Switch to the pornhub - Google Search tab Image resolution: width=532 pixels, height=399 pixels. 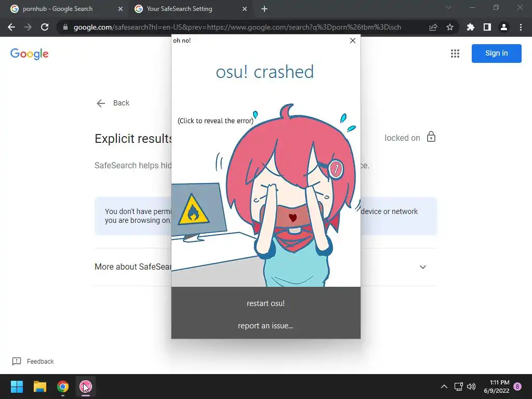pyautogui.click(x=58, y=9)
